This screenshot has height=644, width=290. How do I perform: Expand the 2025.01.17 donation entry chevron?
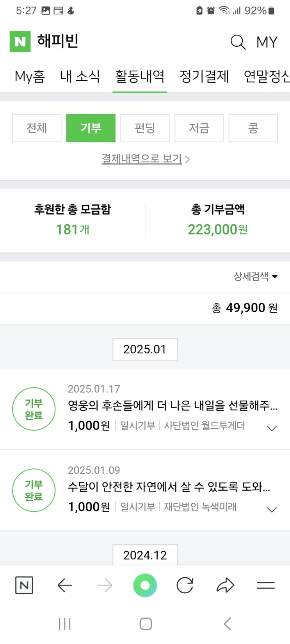point(272,428)
